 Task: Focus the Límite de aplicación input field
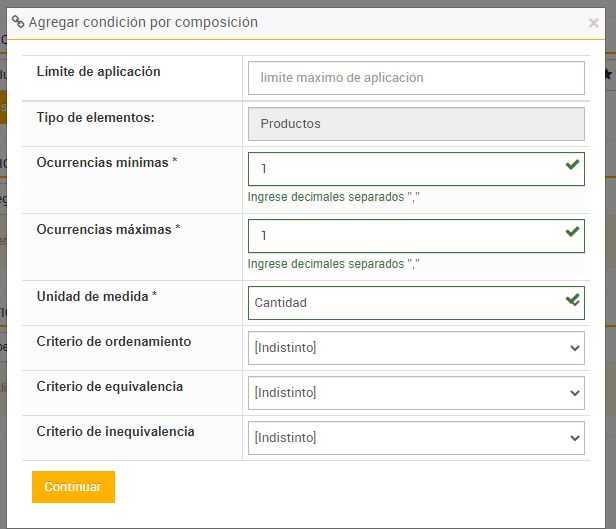(x=415, y=78)
